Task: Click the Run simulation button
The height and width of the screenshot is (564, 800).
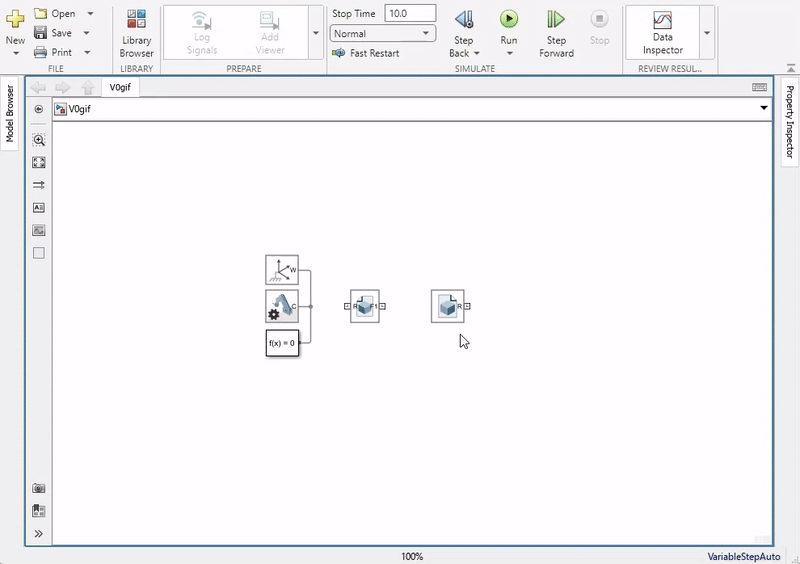Action: 509,19
